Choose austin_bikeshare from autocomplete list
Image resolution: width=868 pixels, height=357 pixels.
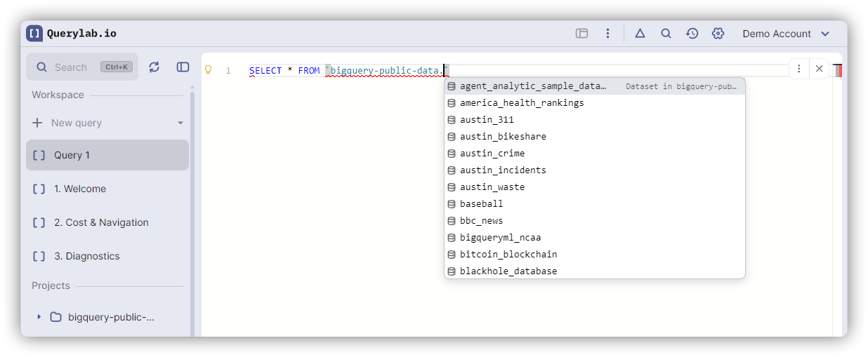503,137
